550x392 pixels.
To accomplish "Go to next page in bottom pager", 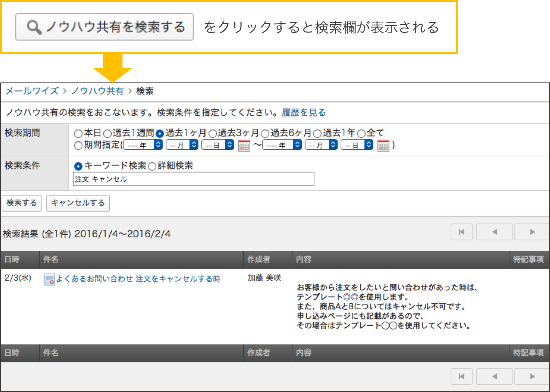I will 532,376.
